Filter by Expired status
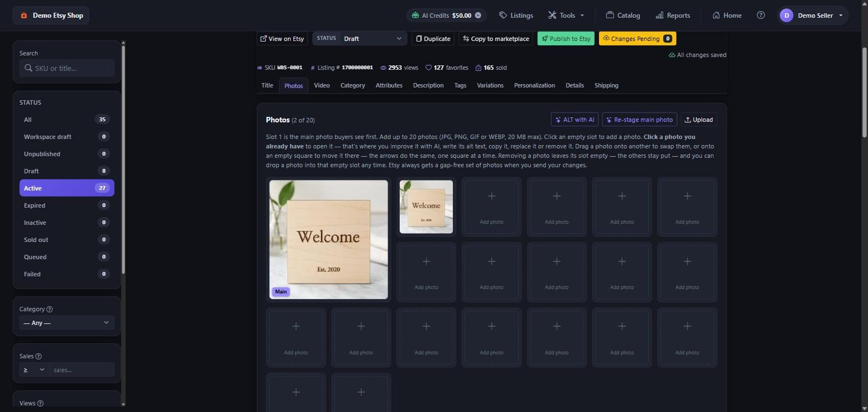The height and width of the screenshot is (412, 868). (x=66, y=205)
